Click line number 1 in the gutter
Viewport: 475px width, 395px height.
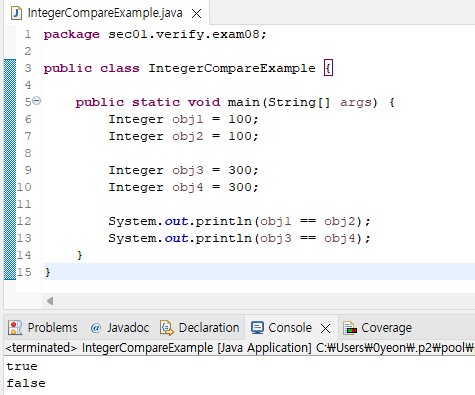point(28,34)
